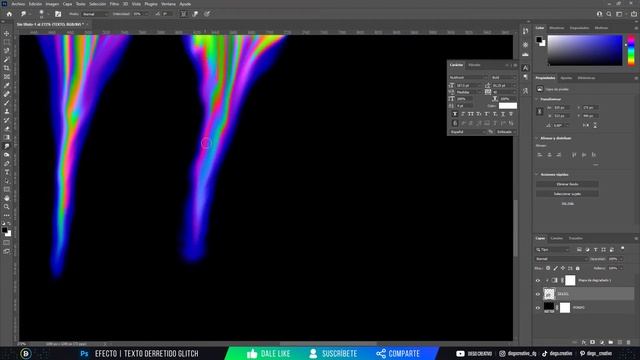This screenshot has height=360, width=640.
Task: Hide the FONDO layer
Action: (x=538, y=308)
